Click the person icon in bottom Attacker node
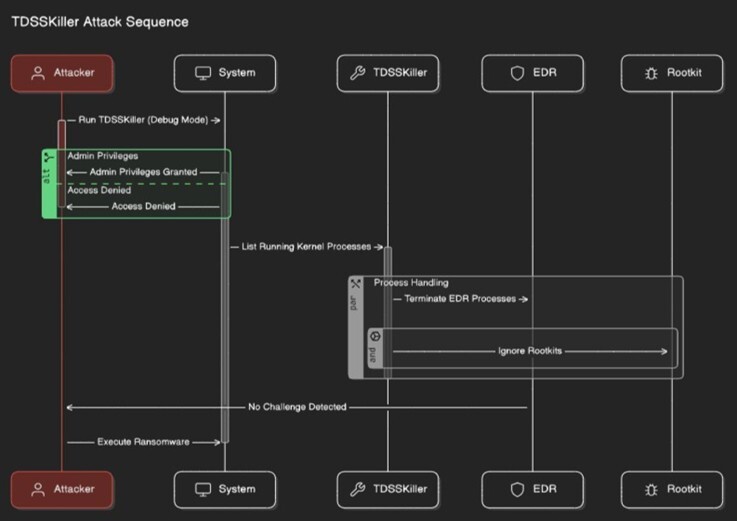This screenshot has height=521, width=737. pyautogui.click(x=38, y=489)
